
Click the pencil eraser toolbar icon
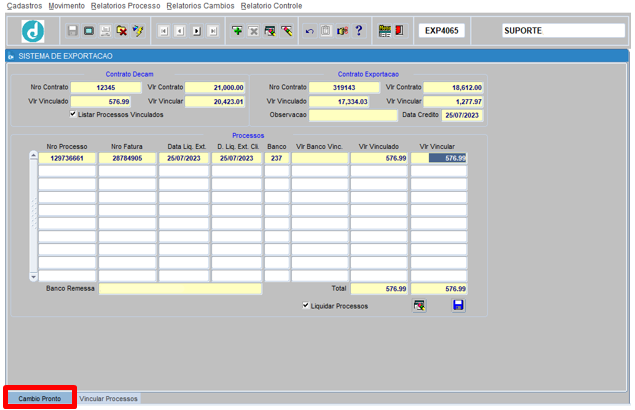(287, 31)
